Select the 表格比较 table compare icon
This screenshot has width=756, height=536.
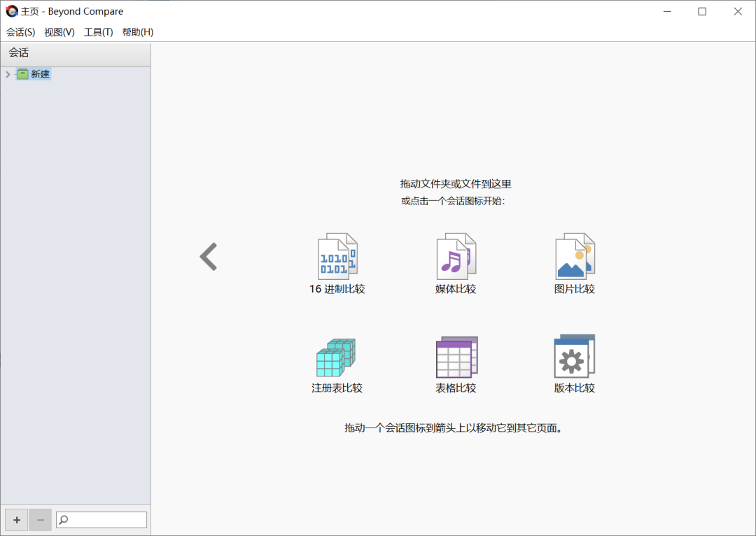click(456, 357)
